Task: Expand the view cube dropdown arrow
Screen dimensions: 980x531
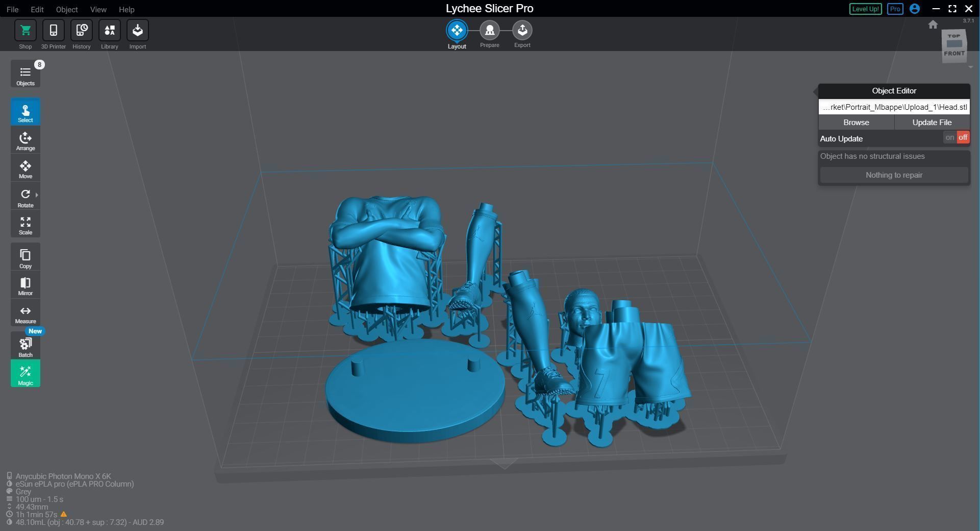Action: pos(970,67)
